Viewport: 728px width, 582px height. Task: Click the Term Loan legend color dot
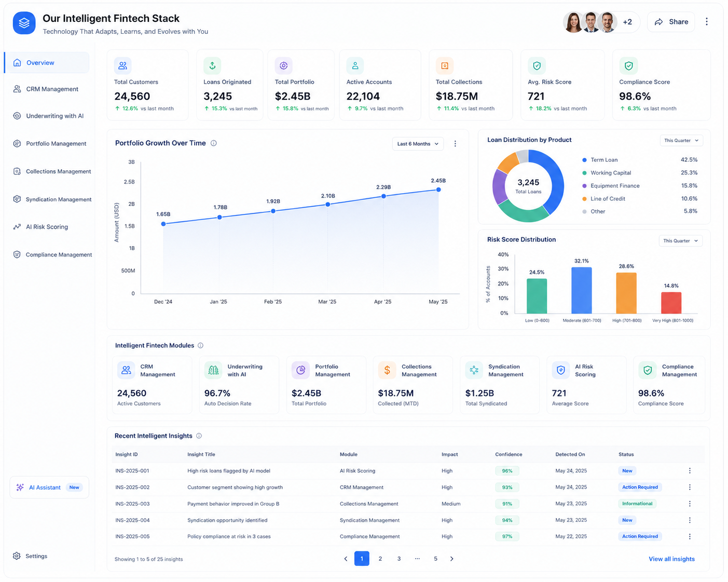(x=585, y=160)
